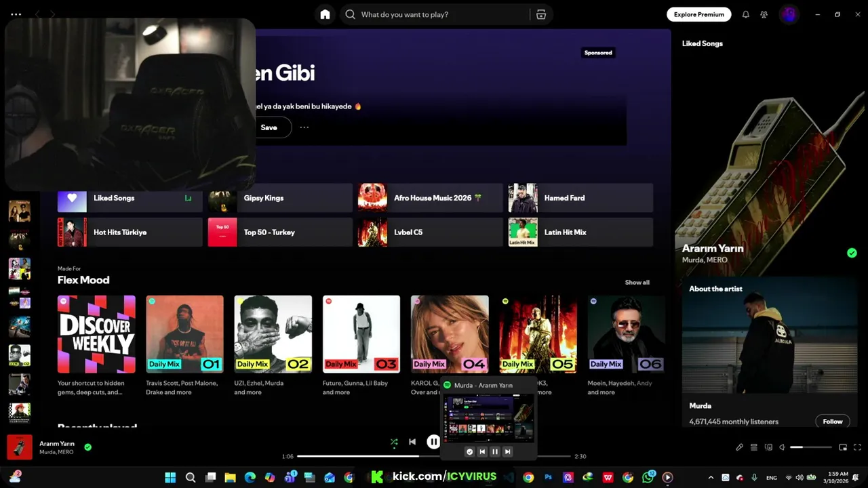Open Task View on taskbar
This screenshot has width=868, height=488.
tap(210, 477)
